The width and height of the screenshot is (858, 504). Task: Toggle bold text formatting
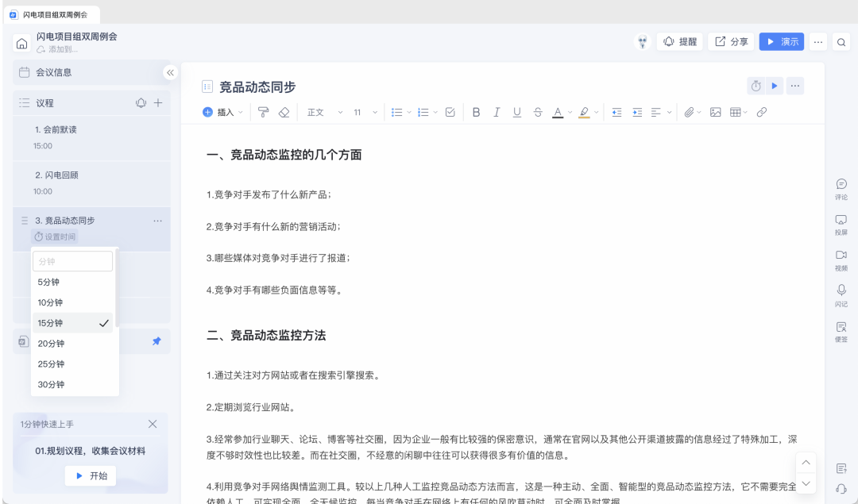(x=476, y=113)
